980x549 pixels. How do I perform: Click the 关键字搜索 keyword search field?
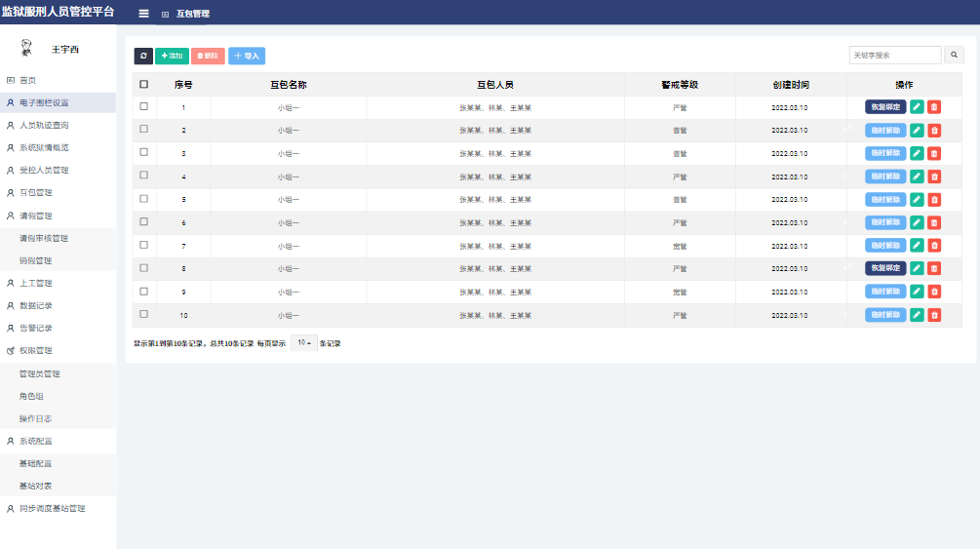pos(894,56)
